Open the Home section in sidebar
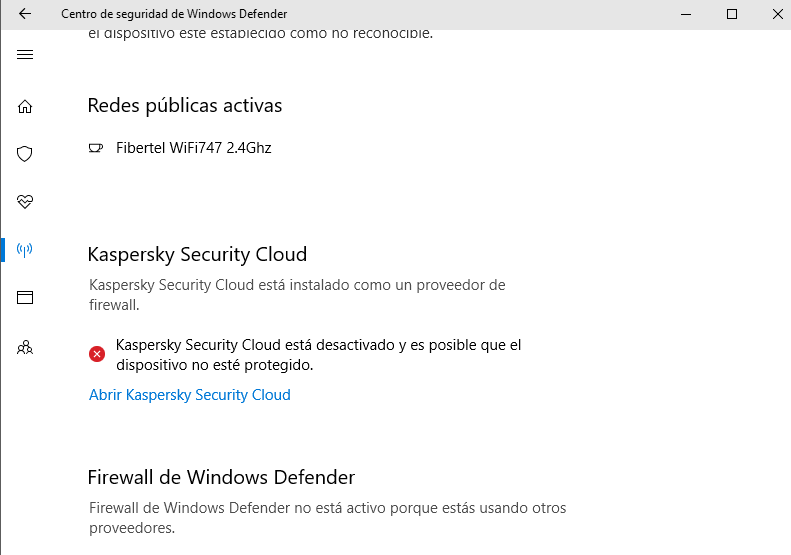 pyautogui.click(x=25, y=107)
